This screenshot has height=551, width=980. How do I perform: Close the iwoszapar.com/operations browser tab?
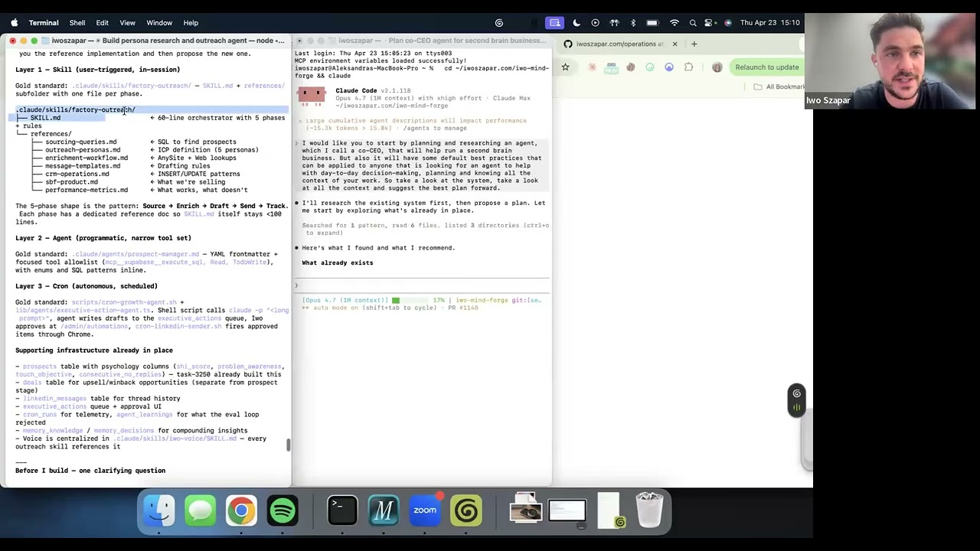point(675,44)
